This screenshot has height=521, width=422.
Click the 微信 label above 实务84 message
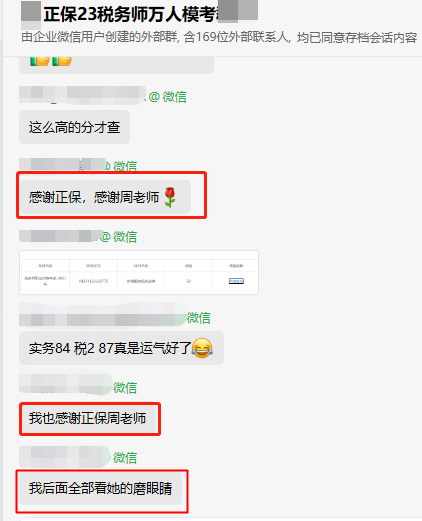coord(199,318)
